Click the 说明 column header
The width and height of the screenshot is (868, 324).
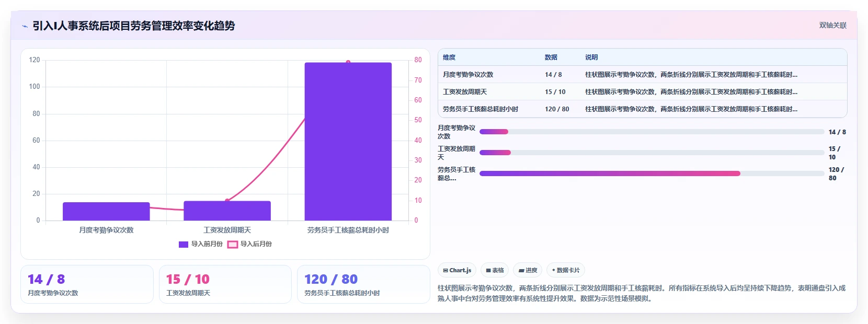tap(591, 57)
